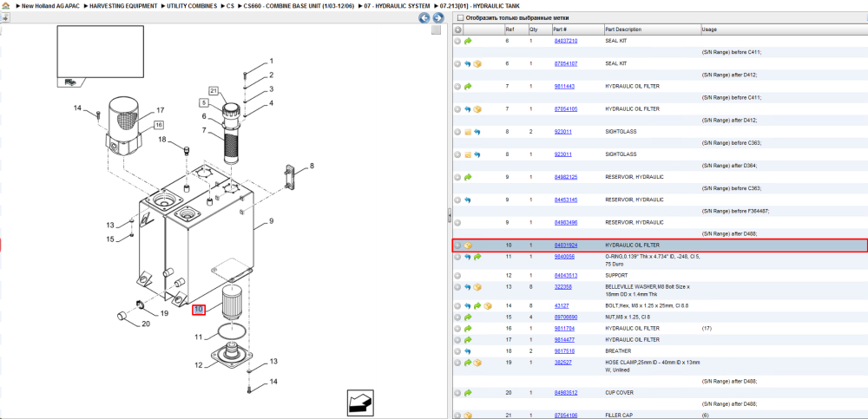Open HARVESTING EQUIPMENT breadcrumb item
The image size is (868, 419).
pyautogui.click(x=123, y=5)
